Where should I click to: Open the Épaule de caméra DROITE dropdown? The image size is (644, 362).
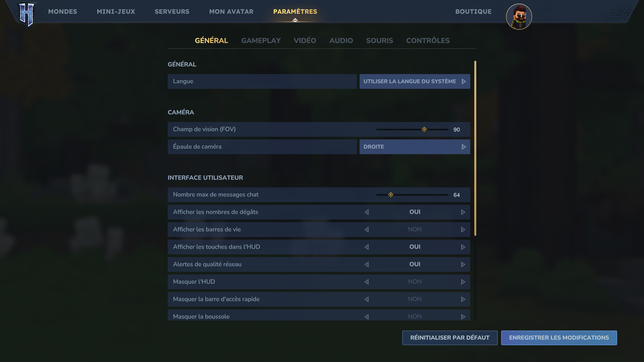point(415,147)
